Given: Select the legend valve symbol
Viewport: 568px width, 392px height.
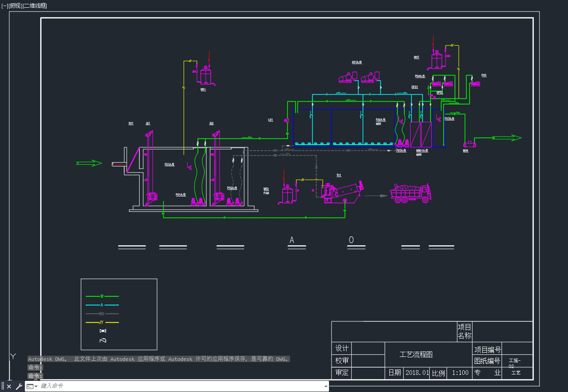Looking at the screenshot, I should pos(102,331).
